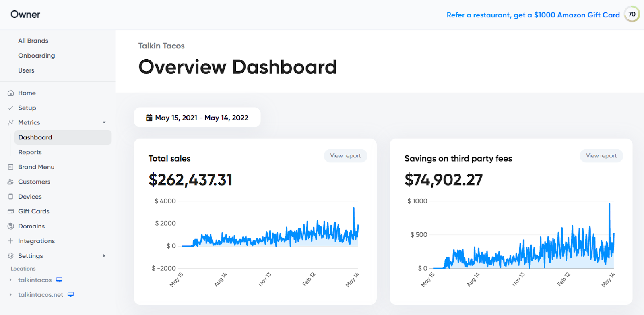Click the Locations section label
This screenshot has width=644, height=315.
coord(23,269)
